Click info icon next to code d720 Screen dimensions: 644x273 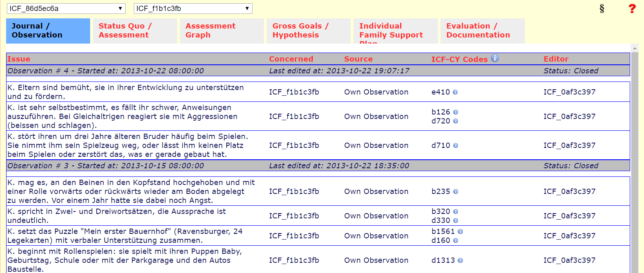(x=456, y=121)
